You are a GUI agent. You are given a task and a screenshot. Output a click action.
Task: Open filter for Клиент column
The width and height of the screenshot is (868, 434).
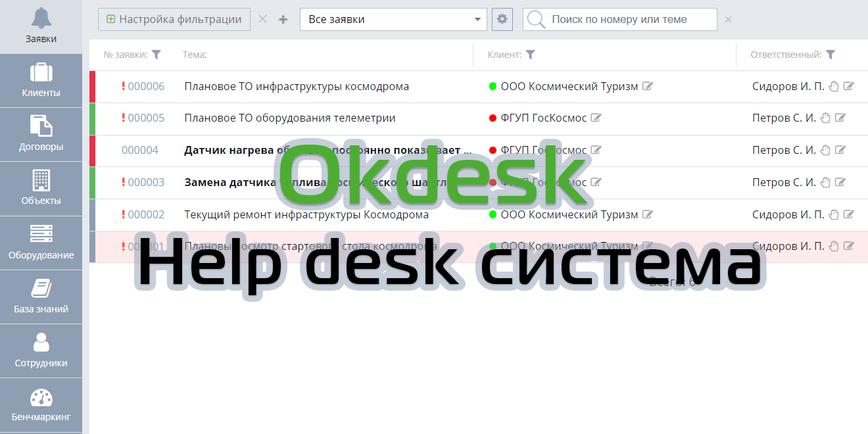click(x=530, y=55)
